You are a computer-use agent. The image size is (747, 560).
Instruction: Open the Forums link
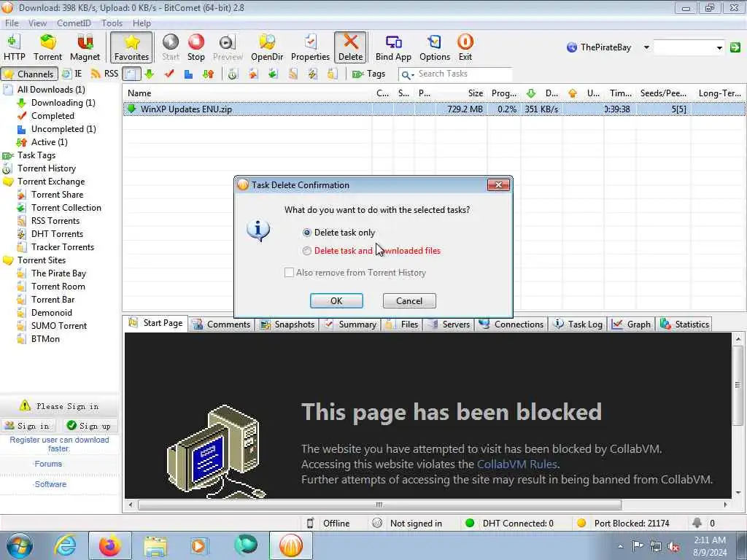[48, 464]
